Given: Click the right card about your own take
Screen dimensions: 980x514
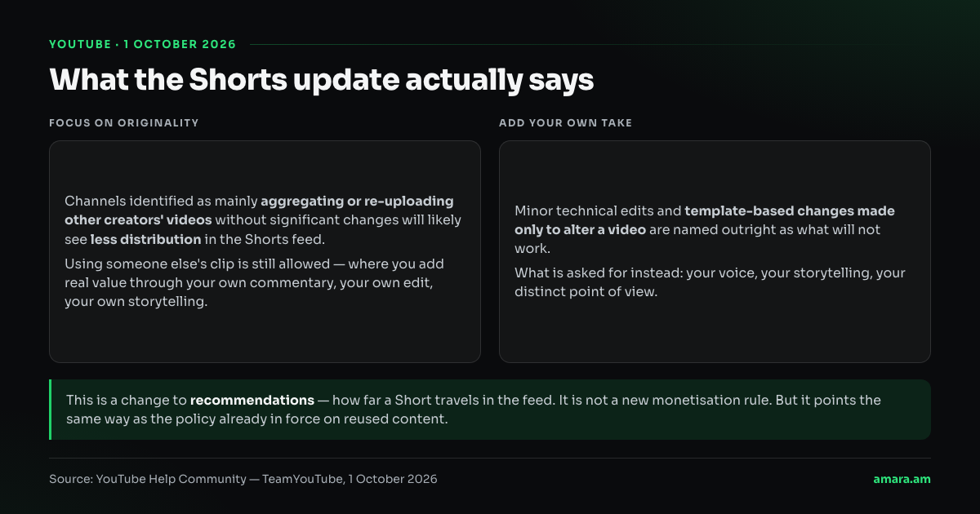Looking at the screenshot, I should 715,251.
